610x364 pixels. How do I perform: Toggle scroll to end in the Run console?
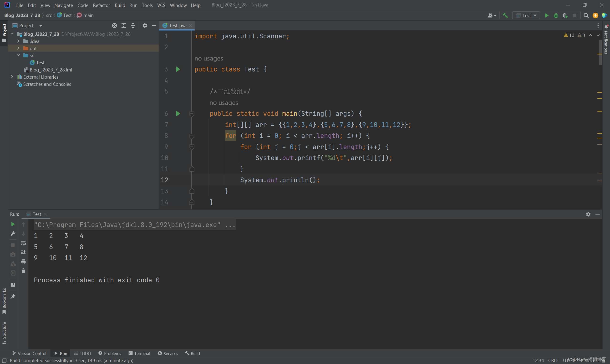tap(23, 252)
